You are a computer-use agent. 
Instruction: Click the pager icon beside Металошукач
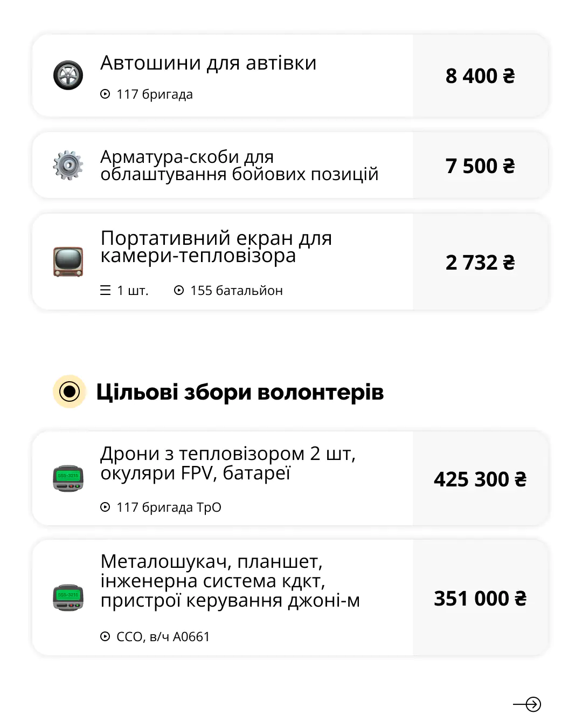68,597
